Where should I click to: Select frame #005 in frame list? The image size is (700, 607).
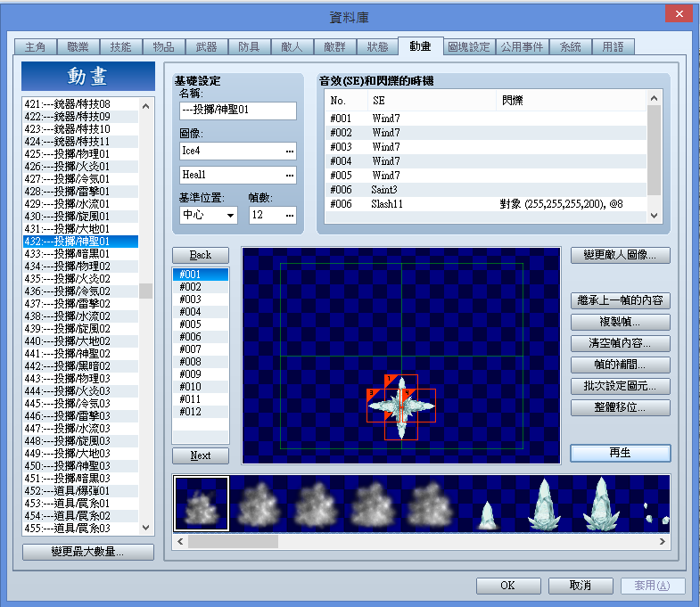tap(201, 324)
